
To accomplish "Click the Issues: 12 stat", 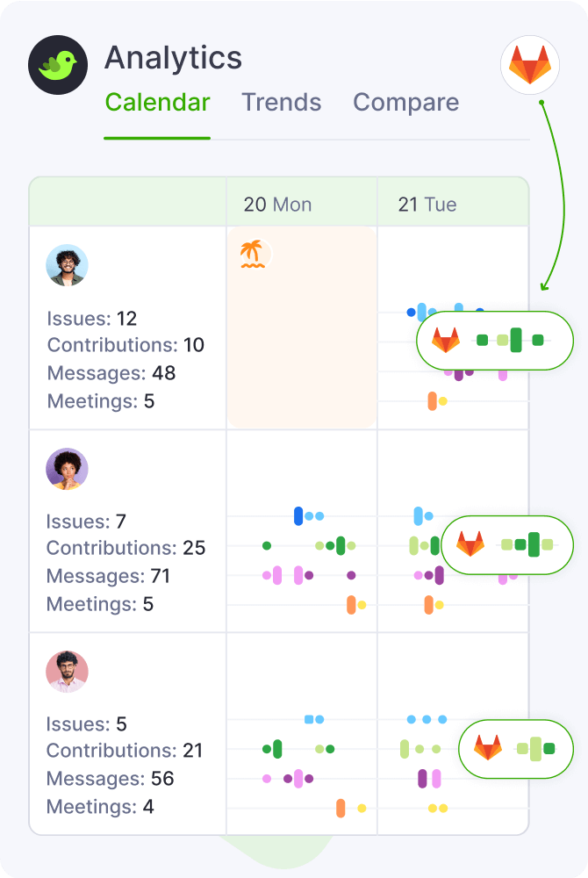I will (x=92, y=319).
